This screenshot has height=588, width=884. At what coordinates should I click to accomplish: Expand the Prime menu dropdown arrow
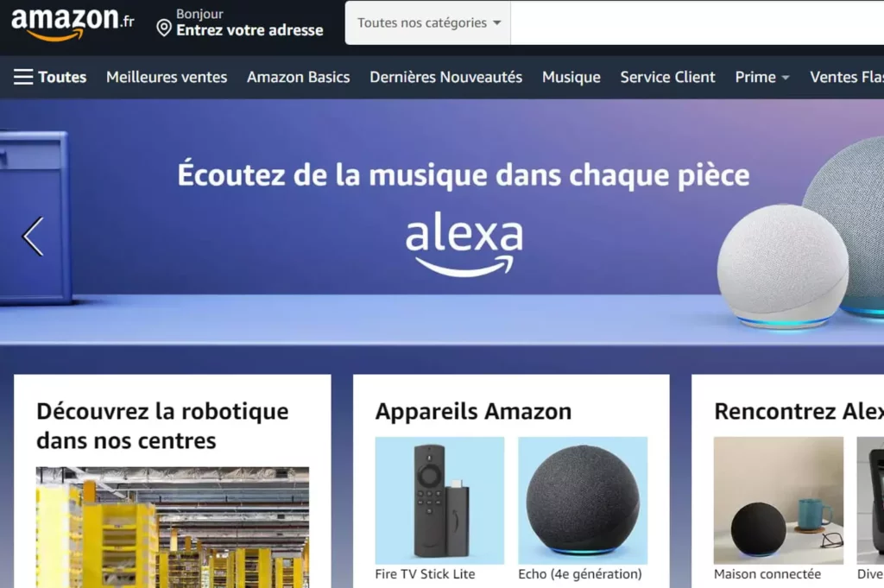786,78
